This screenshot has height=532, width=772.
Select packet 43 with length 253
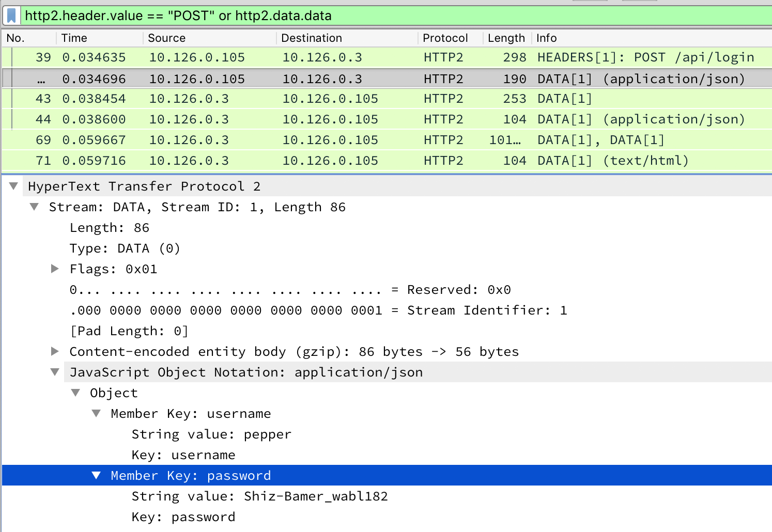click(x=387, y=99)
